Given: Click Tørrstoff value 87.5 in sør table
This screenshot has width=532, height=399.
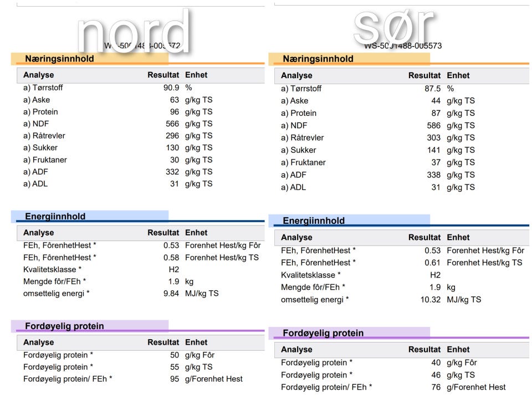Looking at the screenshot, I should click(x=432, y=89).
